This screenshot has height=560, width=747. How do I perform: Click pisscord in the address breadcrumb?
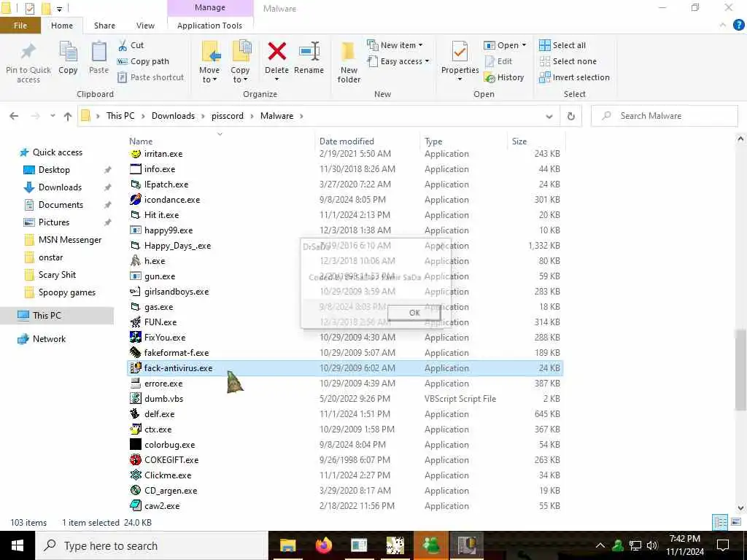tap(228, 116)
